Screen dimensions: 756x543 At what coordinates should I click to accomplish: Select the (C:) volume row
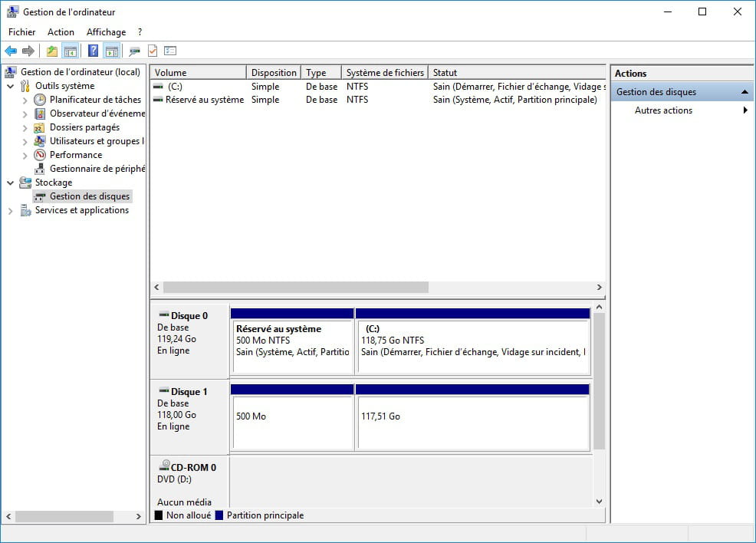click(378, 87)
